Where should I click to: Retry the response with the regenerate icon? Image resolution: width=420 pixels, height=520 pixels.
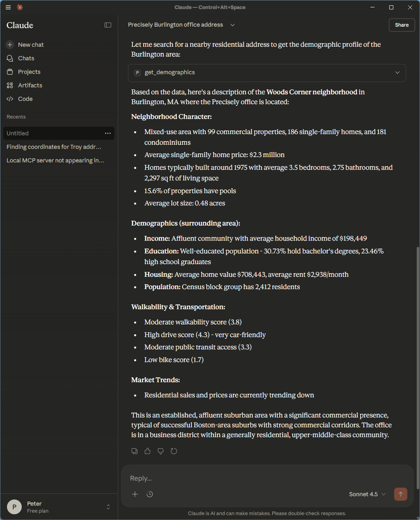click(174, 451)
